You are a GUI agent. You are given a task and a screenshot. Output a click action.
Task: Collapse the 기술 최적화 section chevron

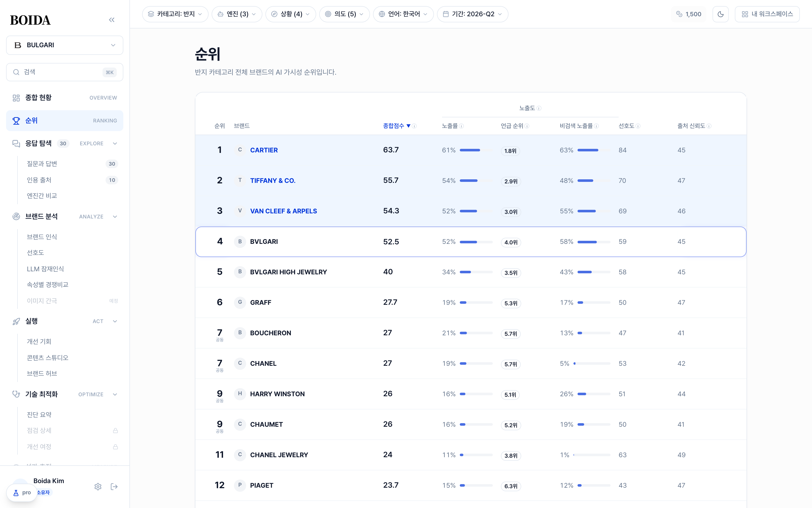pos(115,394)
